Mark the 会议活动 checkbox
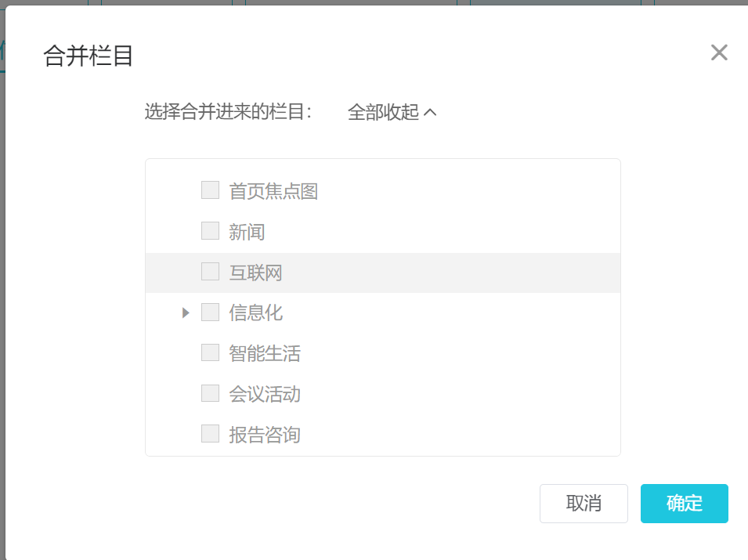 [210, 393]
